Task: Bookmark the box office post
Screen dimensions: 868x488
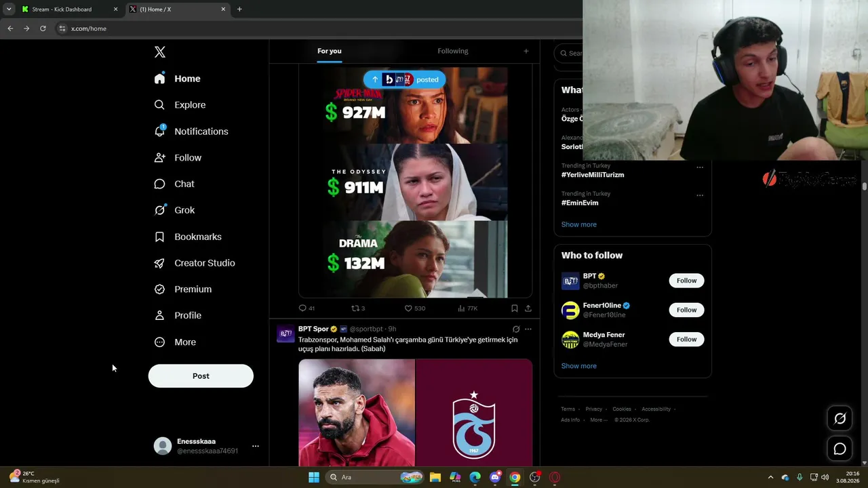Action: click(515, 308)
